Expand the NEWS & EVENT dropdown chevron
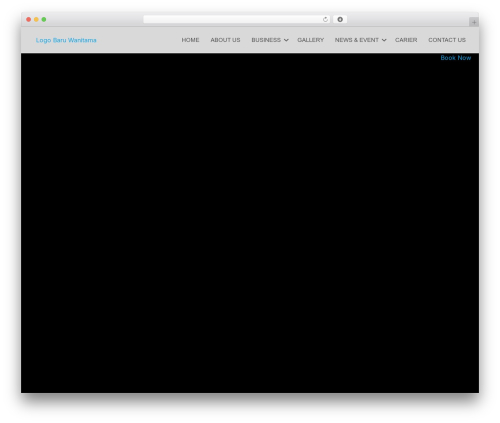 [x=384, y=40]
